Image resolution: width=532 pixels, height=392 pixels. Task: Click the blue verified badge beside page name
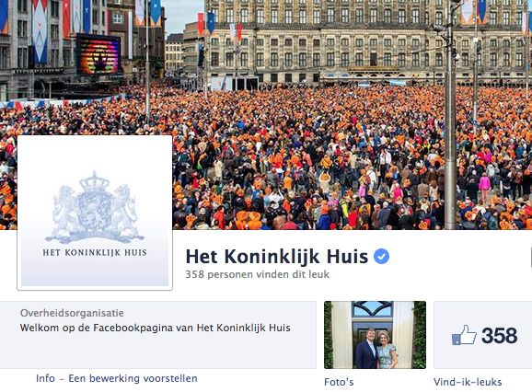[x=381, y=257]
